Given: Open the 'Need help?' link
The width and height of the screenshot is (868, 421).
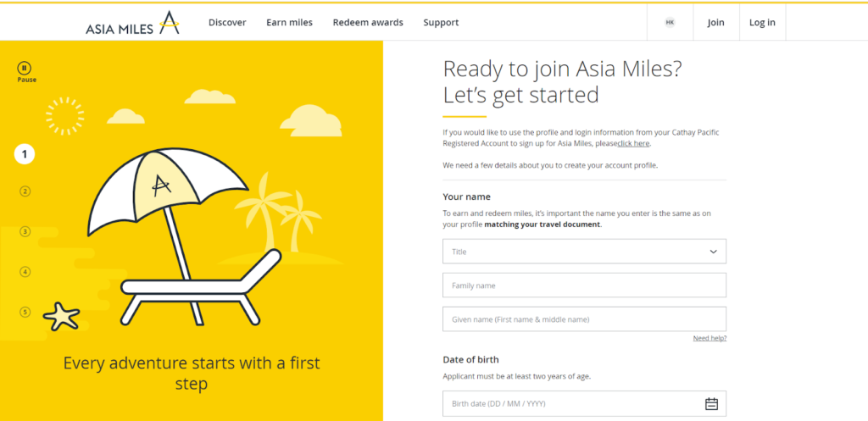Looking at the screenshot, I should pyautogui.click(x=709, y=338).
